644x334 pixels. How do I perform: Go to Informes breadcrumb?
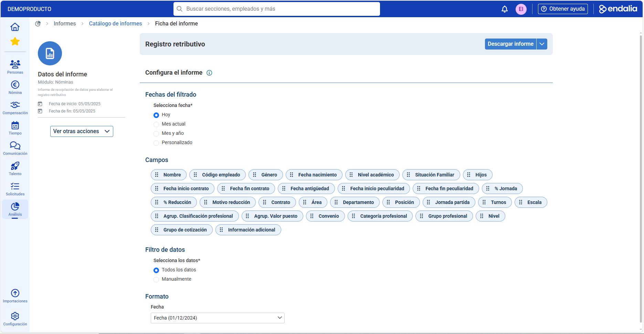pyautogui.click(x=65, y=24)
